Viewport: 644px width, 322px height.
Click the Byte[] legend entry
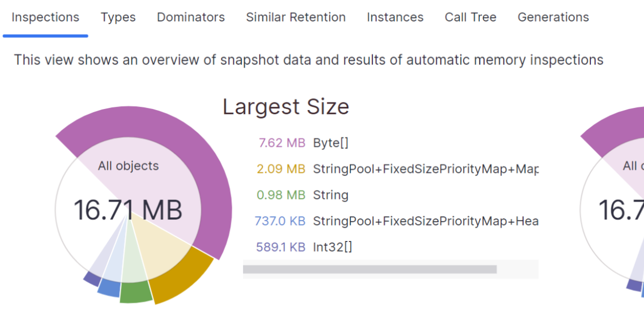[x=331, y=143]
